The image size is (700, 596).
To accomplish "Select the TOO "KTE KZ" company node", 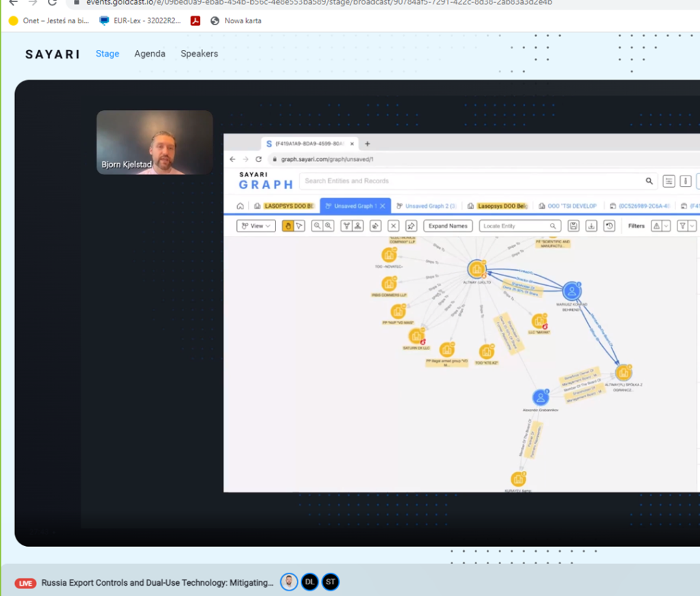I will [487, 351].
